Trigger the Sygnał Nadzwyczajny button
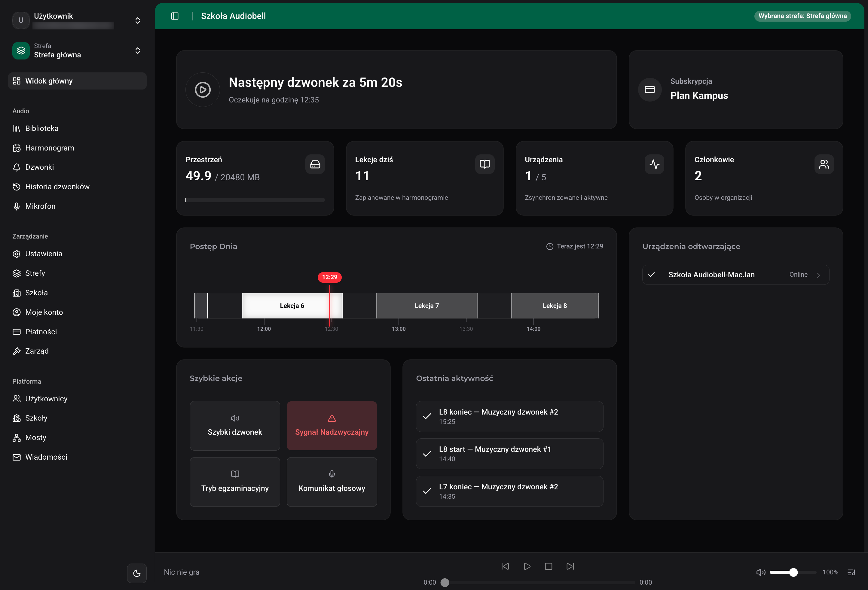This screenshot has width=868, height=590. click(332, 426)
